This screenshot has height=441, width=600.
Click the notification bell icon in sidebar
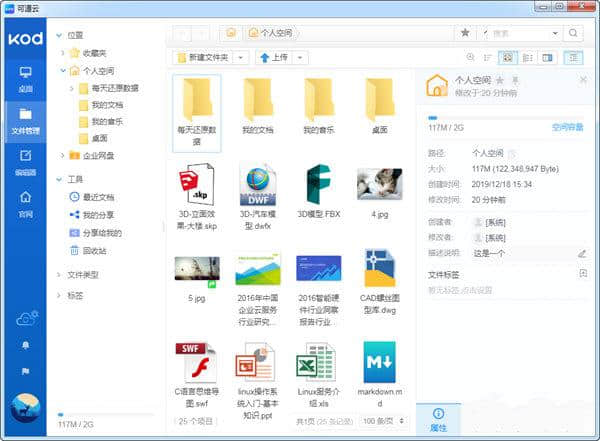pyautogui.click(x=24, y=344)
